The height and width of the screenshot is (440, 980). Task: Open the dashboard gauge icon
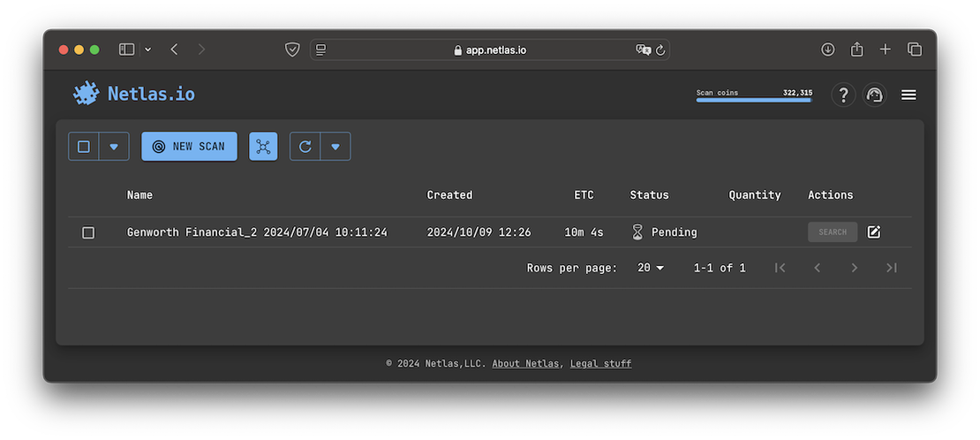(875, 95)
